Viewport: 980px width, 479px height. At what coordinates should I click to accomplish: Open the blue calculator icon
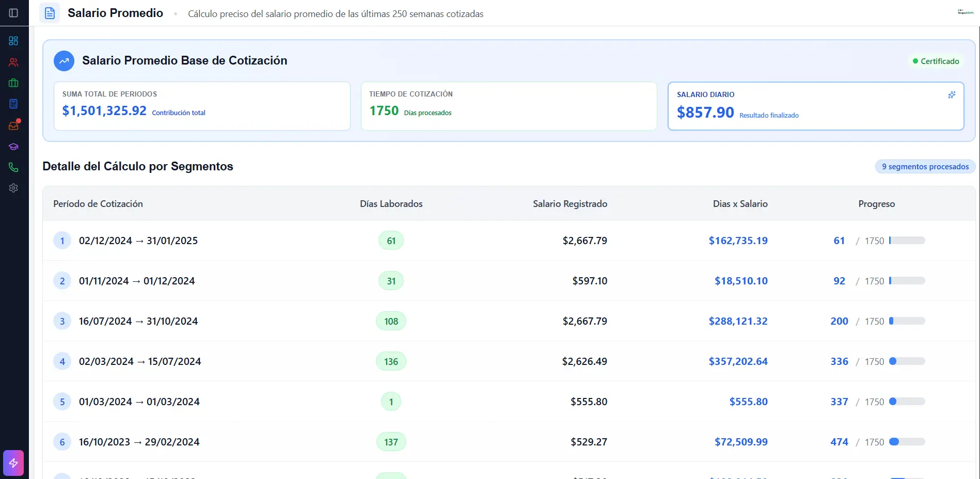14,104
